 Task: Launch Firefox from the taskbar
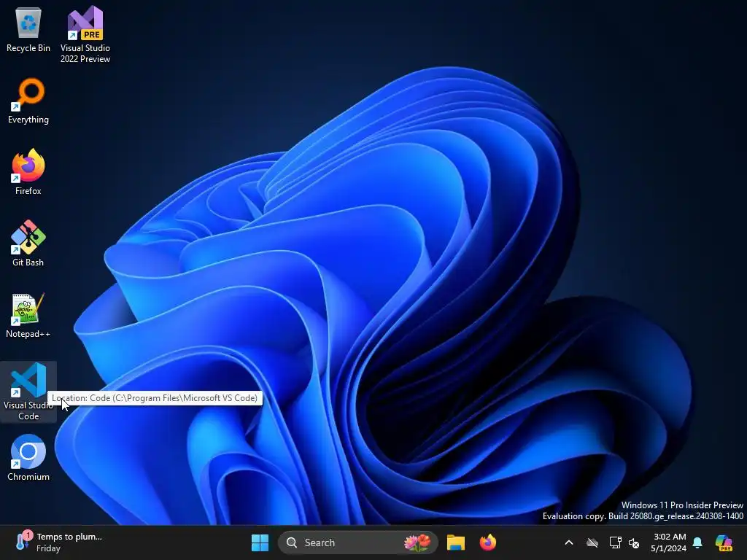point(488,542)
